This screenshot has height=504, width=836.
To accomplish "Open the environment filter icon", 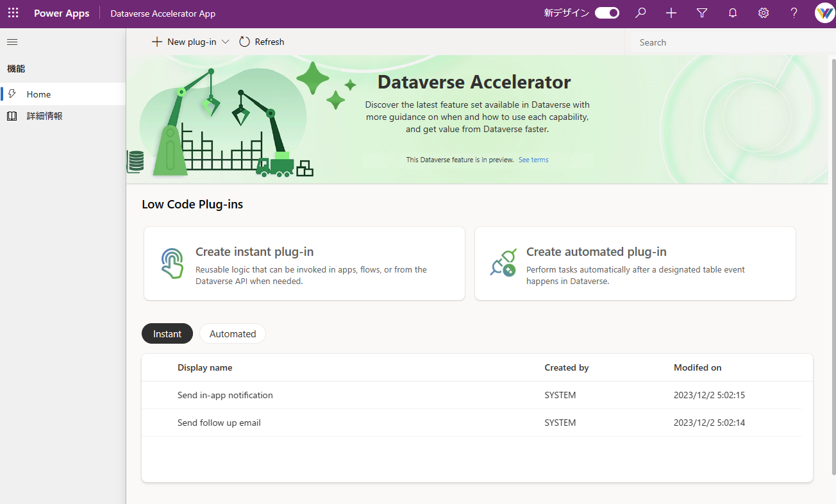I will [701, 13].
